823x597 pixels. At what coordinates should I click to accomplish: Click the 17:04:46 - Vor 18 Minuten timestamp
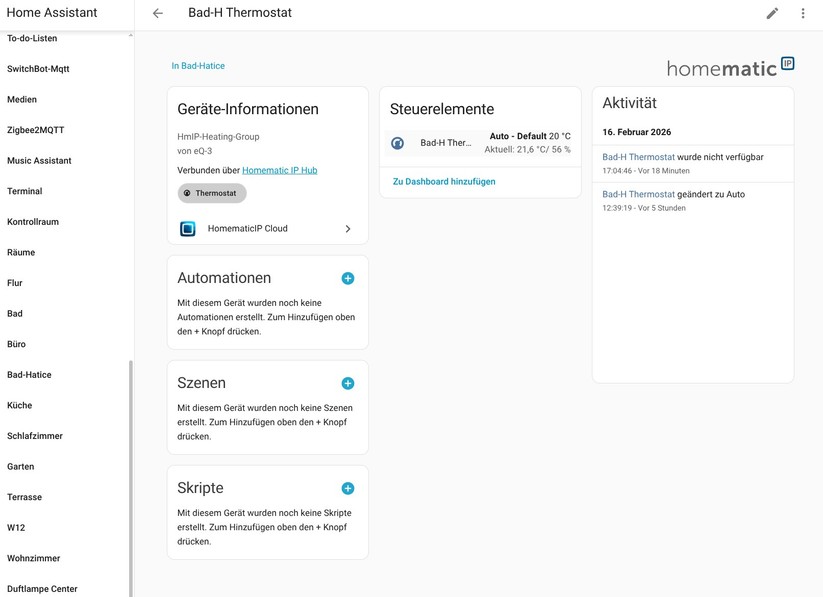[646, 171]
